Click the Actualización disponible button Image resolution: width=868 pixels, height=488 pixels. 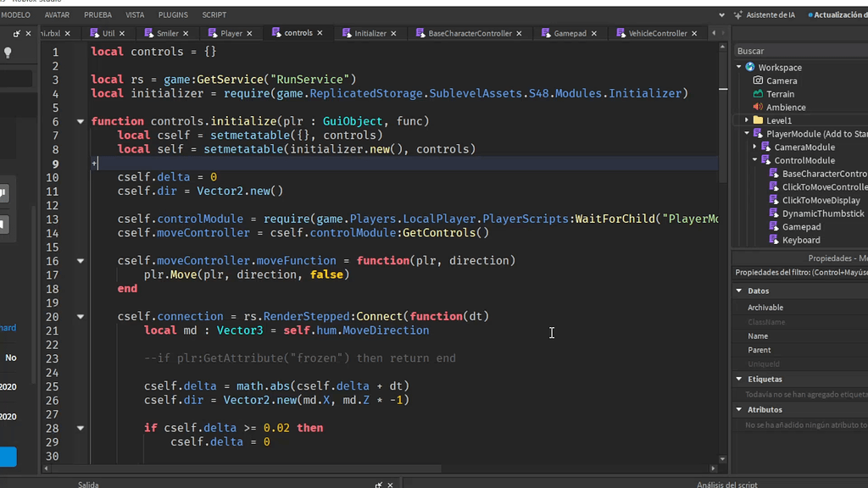tap(840, 14)
